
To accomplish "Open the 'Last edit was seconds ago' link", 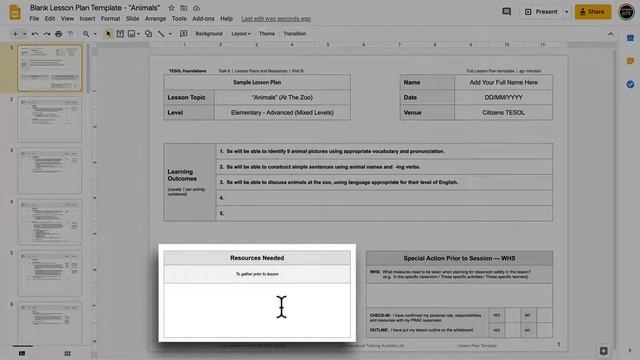I will click(x=276, y=19).
